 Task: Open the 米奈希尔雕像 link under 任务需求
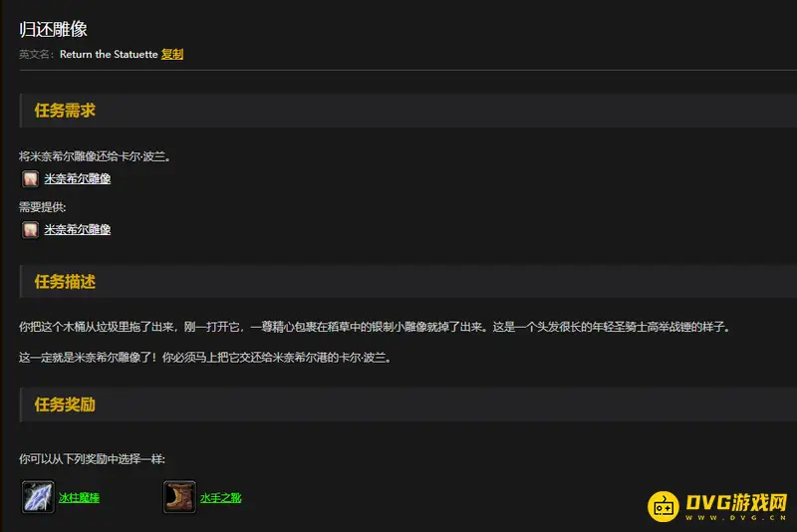click(78, 179)
